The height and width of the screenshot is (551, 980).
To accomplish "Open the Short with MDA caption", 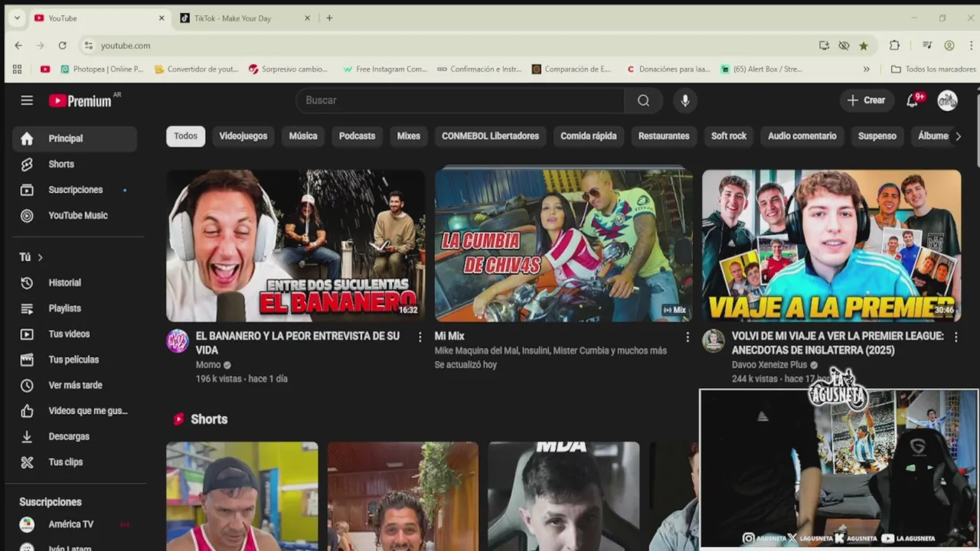I will tap(563, 496).
